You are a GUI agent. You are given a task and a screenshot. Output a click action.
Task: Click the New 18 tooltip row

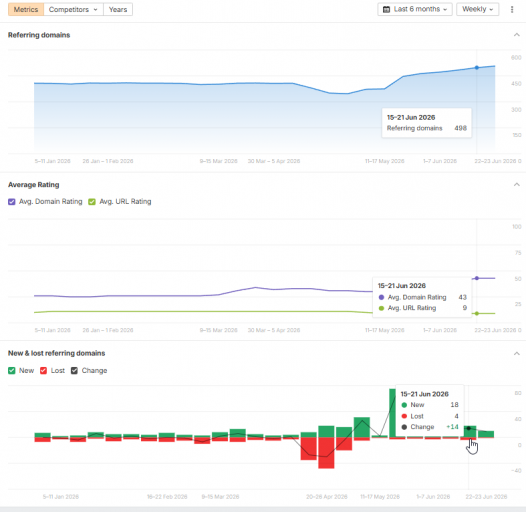[430, 405]
